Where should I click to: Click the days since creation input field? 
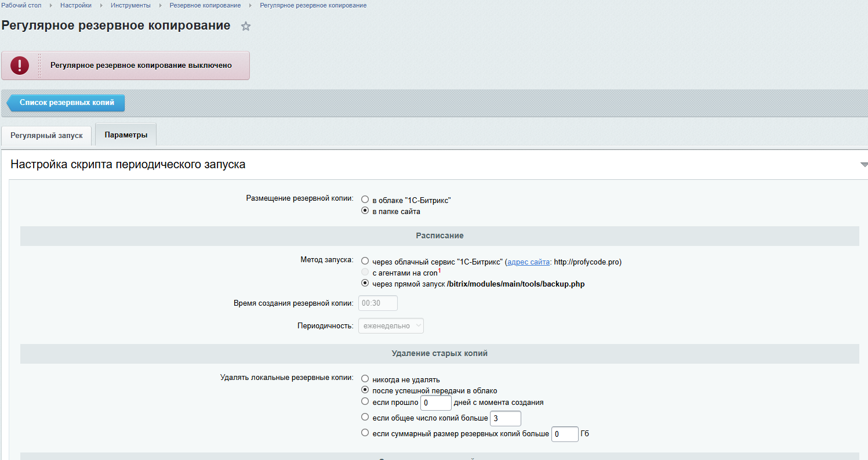click(436, 403)
